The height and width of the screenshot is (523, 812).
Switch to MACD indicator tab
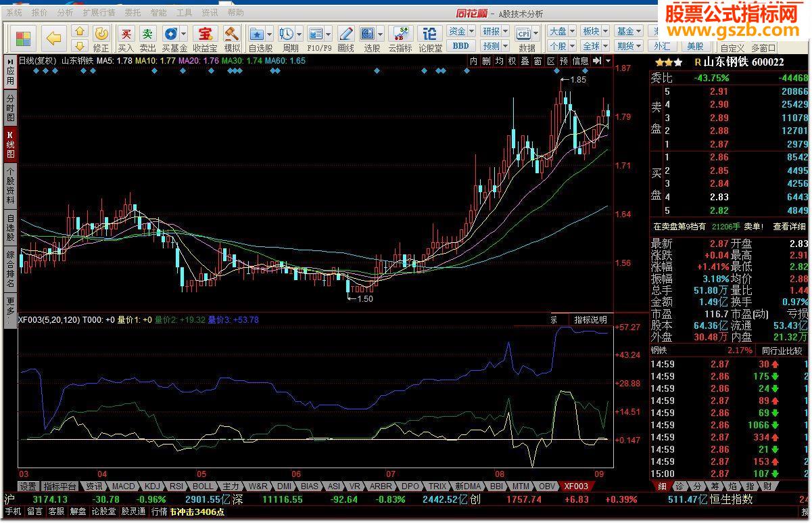(124, 486)
